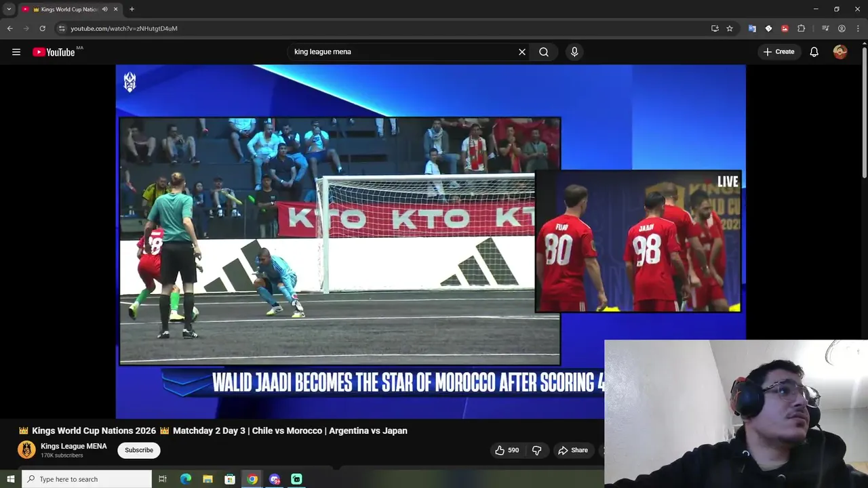Viewport: 868px width, 488px height.
Task: Go forward with the browser forward arrow
Action: (x=26, y=28)
